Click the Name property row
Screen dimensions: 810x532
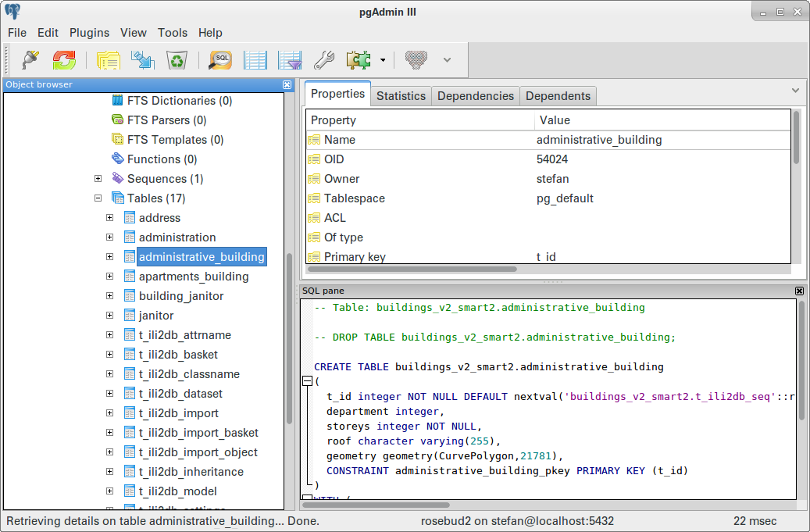(x=548, y=140)
